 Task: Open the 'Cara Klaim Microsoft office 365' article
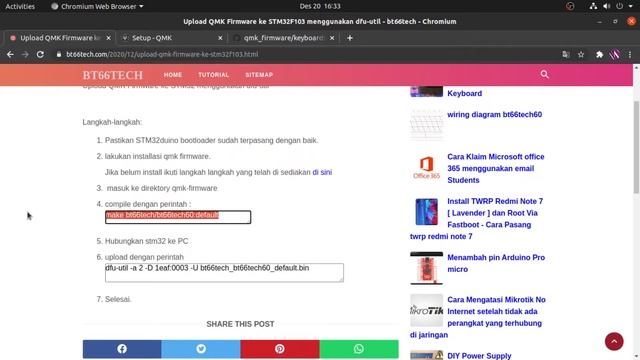click(x=496, y=168)
